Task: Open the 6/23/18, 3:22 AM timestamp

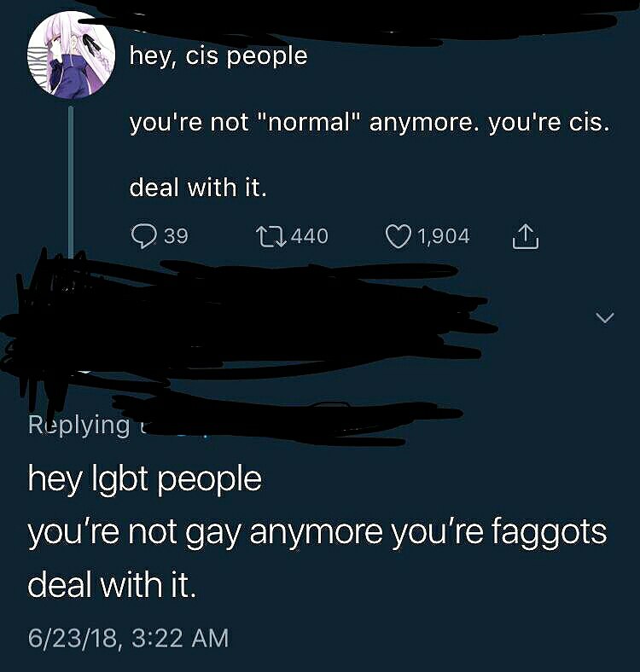Action: [x=128, y=638]
